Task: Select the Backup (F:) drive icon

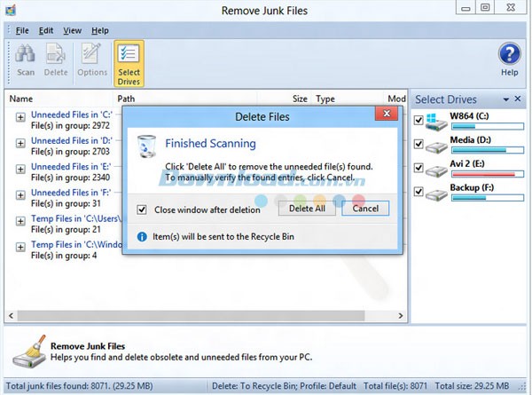Action: [436, 194]
